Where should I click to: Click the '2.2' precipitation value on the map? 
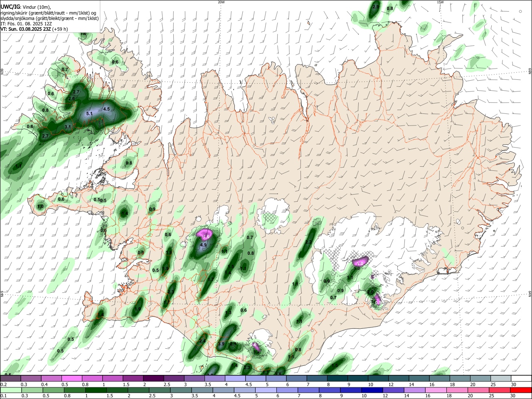(x=308, y=242)
